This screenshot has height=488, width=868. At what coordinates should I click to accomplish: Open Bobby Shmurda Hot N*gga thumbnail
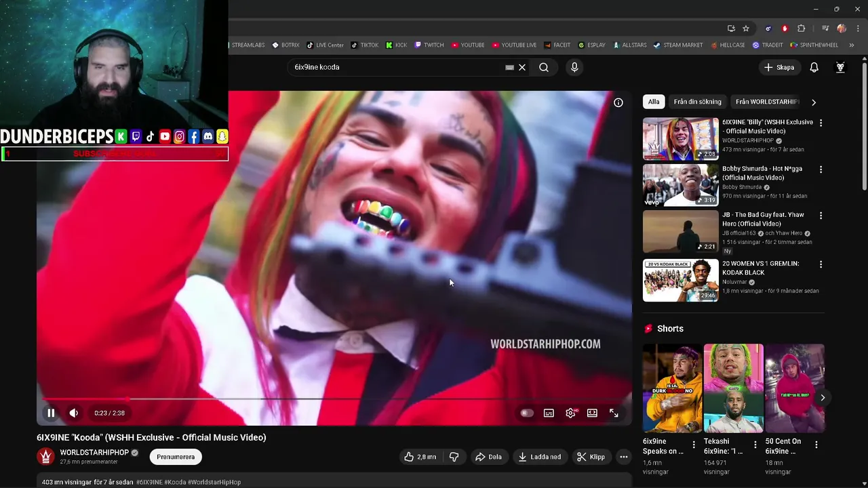pyautogui.click(x=680, y=185)
